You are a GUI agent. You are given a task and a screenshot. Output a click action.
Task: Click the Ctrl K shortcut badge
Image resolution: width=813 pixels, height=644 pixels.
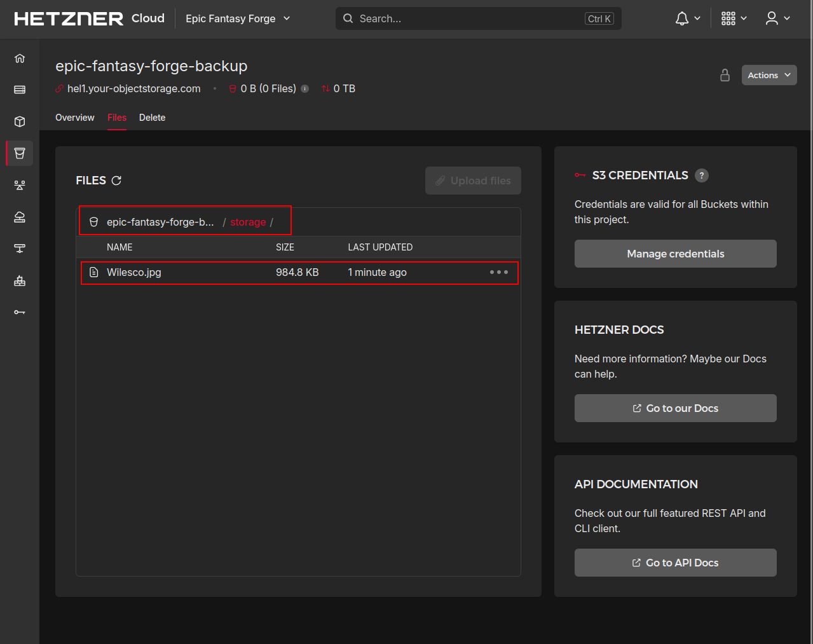(599, 18)
